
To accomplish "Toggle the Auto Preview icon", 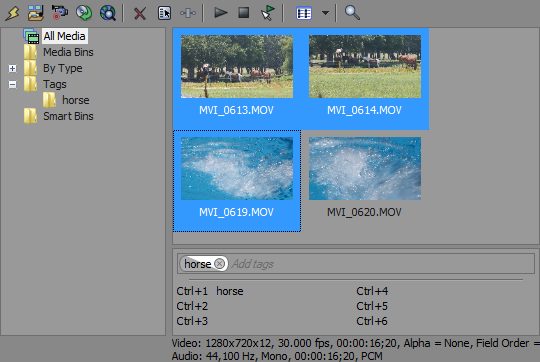I will point(267,13).
